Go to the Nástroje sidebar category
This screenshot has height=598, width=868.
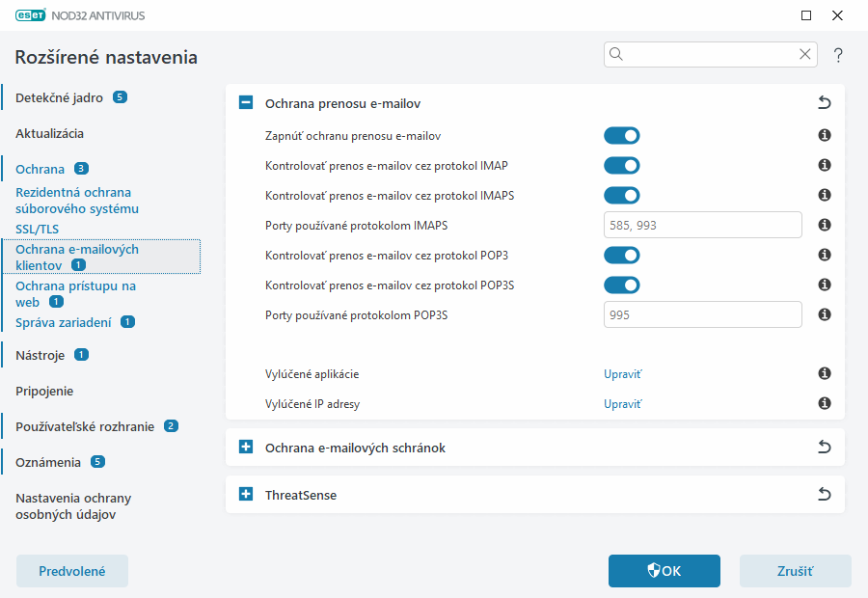[x=41, y=355]
